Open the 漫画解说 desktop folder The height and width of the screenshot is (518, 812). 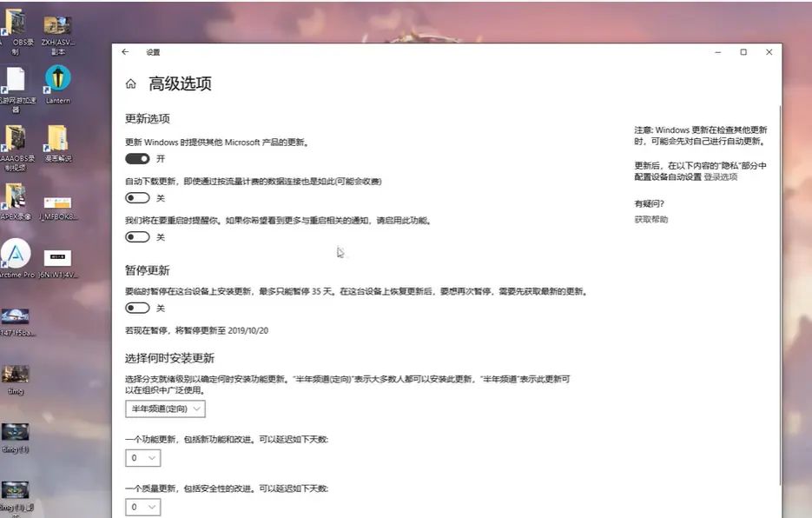pos(57,143)
